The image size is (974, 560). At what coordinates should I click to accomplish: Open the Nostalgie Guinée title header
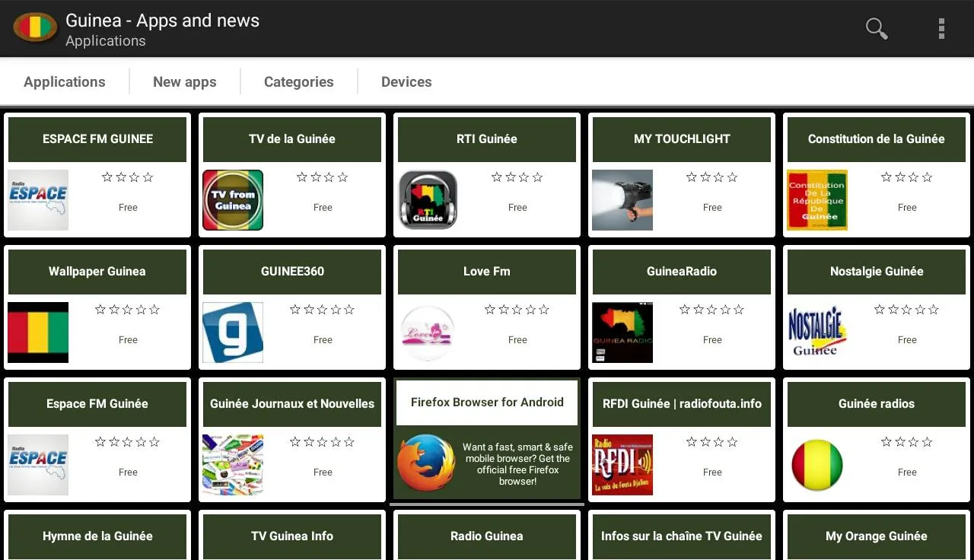pyautogui.click(x=877, y=272)
